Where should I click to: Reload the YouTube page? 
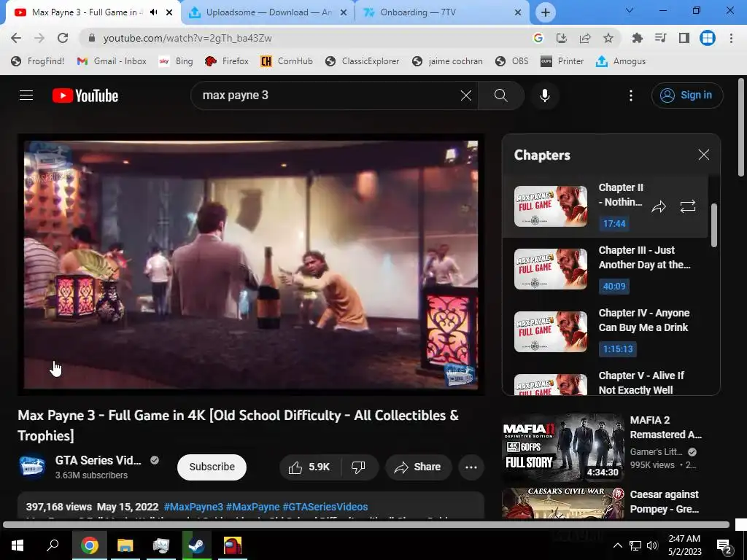click(63, 38)
